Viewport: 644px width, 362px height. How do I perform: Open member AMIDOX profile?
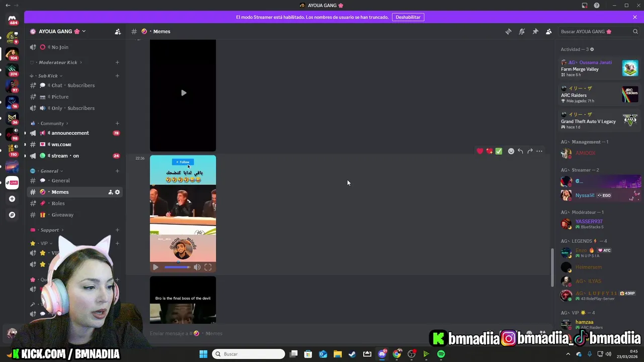coord(600,153)
